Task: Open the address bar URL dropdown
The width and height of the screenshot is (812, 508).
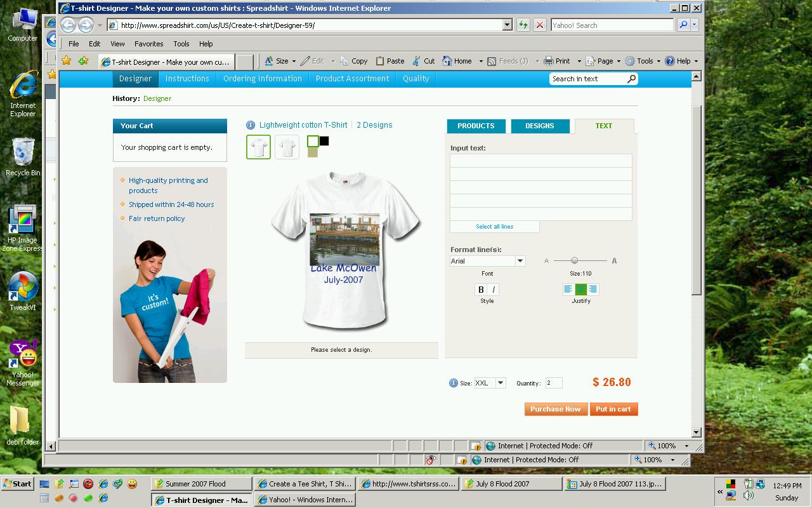Action: click(x=507, y=25)
